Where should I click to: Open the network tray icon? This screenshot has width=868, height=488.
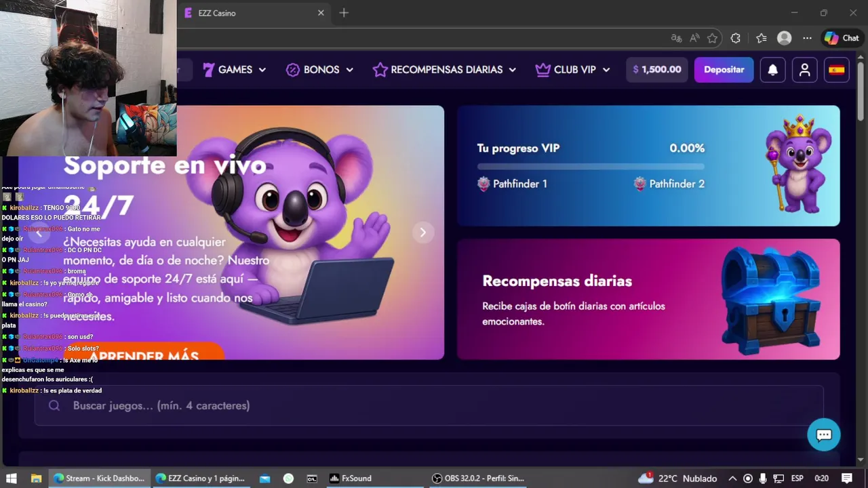(778, 479)
